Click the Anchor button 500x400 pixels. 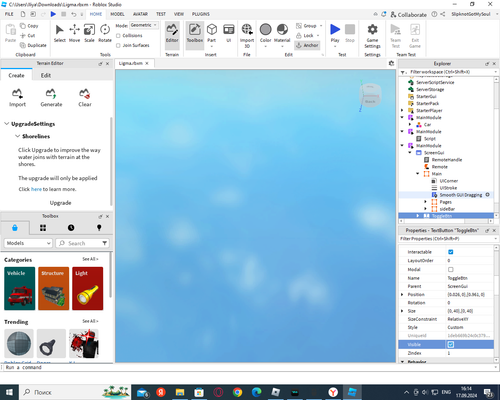[307, 45]
